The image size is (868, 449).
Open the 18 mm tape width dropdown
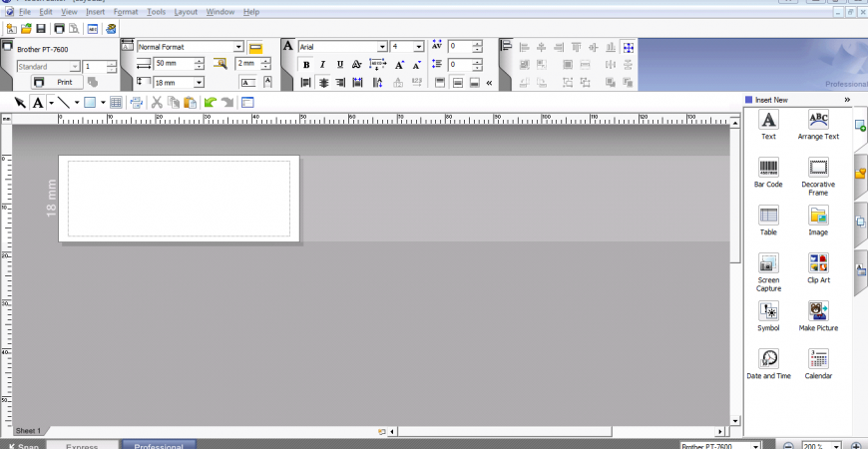click(x=200, y=82)
